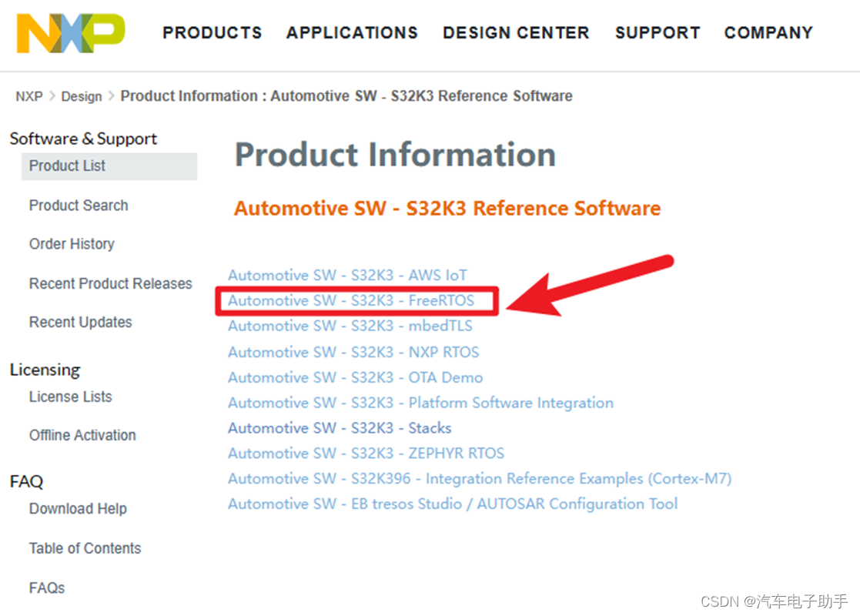Open Product Search in sidebar
The width and height of the screenshot is (860, 616).
(x=79, y=205)
